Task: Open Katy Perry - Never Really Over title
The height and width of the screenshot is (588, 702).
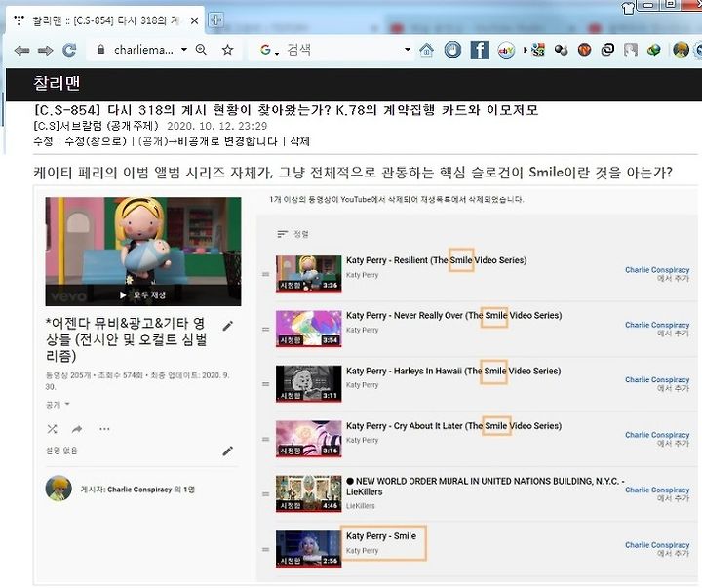Action: coord(453,316)
